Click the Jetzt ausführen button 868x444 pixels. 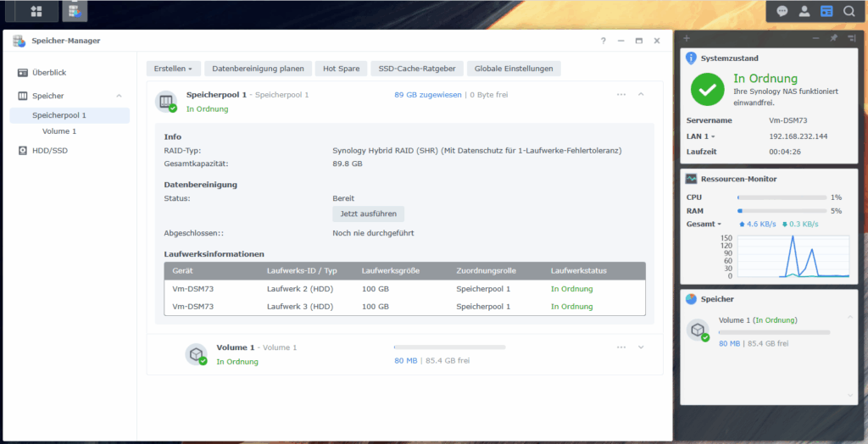(368, 214)
